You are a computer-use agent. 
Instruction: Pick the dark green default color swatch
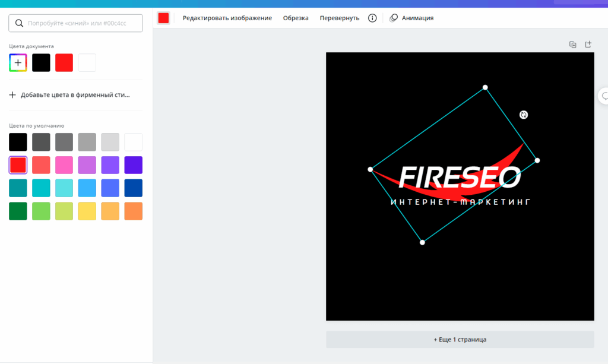18,211
